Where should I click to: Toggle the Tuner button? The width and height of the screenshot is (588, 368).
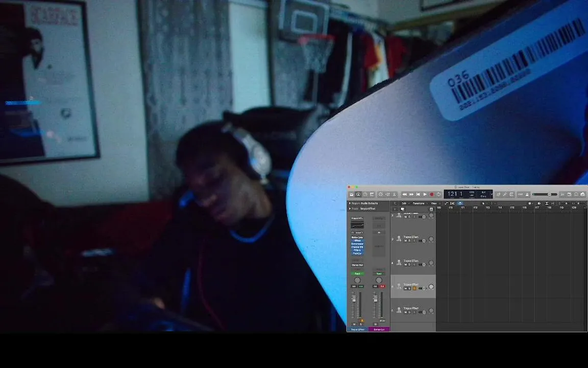(x=505, y=195)
